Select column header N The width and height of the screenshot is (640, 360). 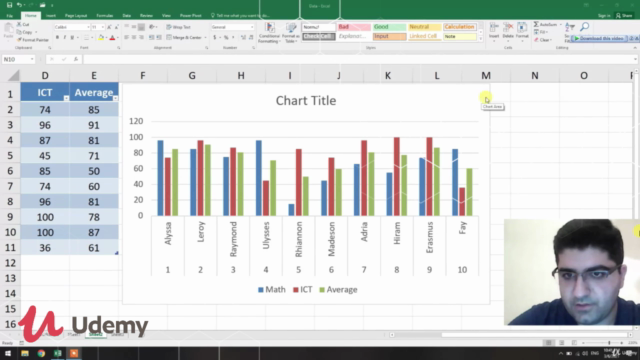click(535, 76)
